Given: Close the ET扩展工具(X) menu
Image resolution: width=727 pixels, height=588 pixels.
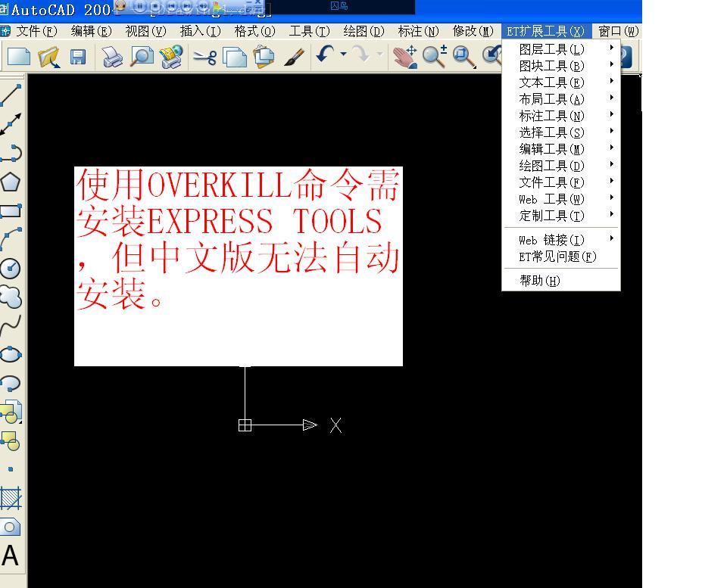Looking at the screenshot, I should tap(546, 32).
